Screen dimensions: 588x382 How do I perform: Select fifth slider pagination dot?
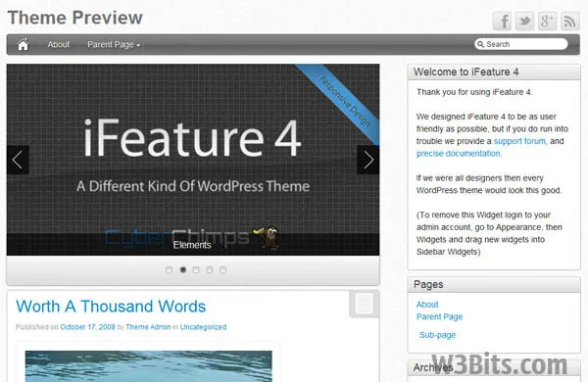(x=222, y=270)
